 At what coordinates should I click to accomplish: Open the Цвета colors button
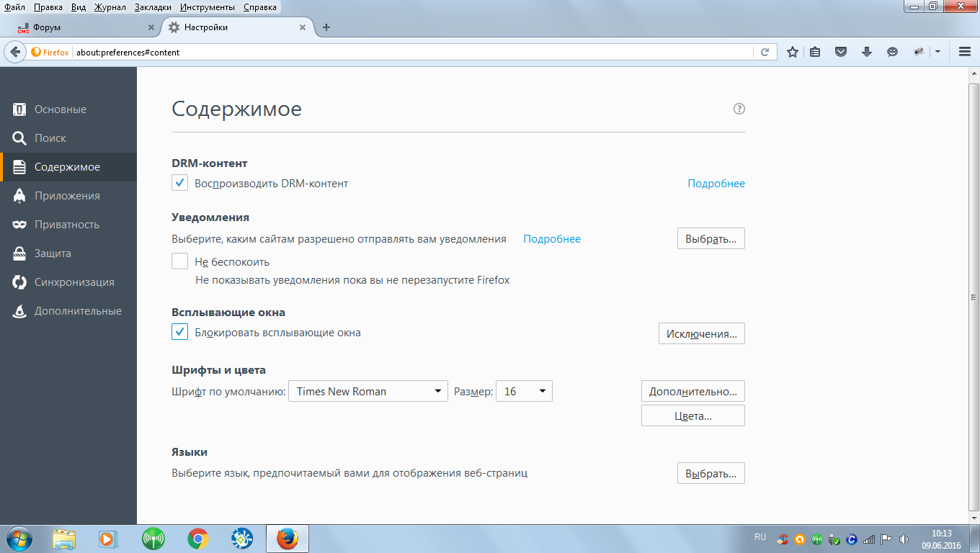pos(693,415)
